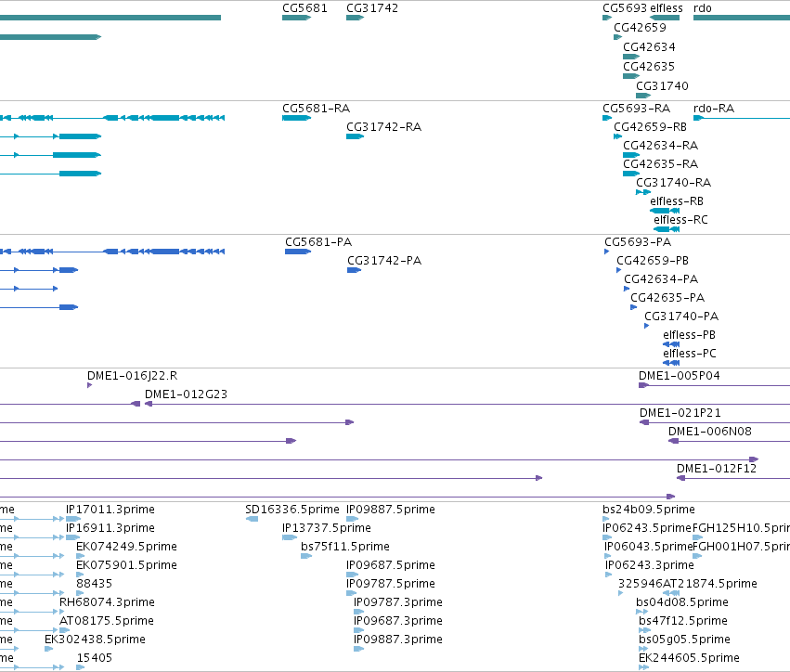Select EST EK075901.5prime
Image resolution: width=790 pixels, height=672 pixels.
(x=126, y=565)
